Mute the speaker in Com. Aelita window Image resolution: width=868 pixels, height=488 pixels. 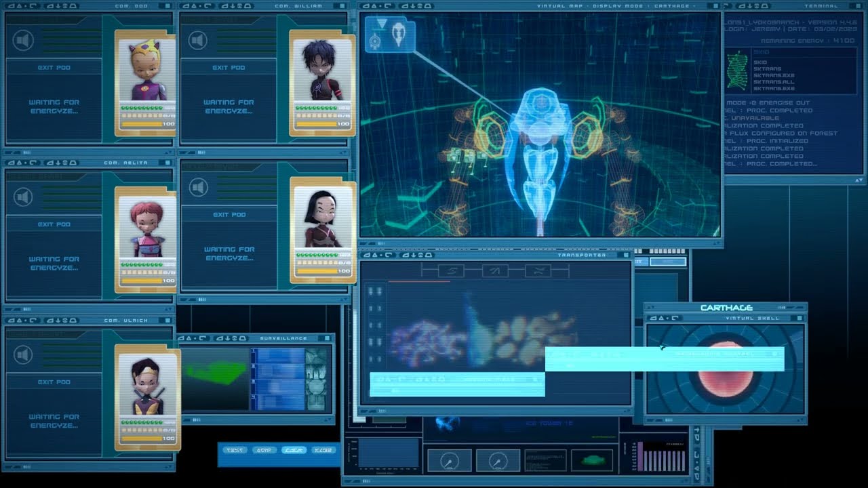pos(23,197)
